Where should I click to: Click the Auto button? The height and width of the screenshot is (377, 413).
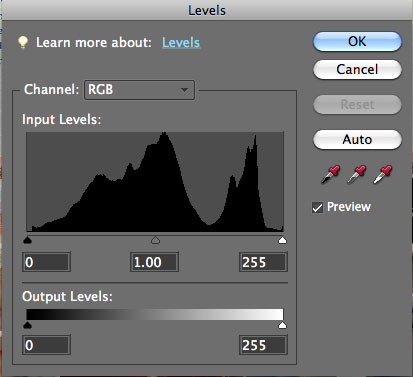tap(357, 139)
